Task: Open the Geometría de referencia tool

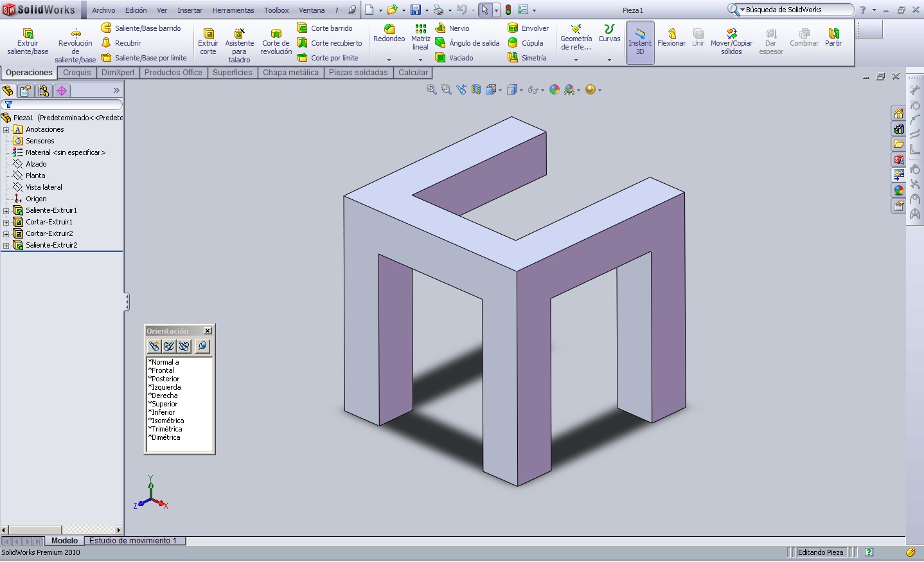Action: 576,37
